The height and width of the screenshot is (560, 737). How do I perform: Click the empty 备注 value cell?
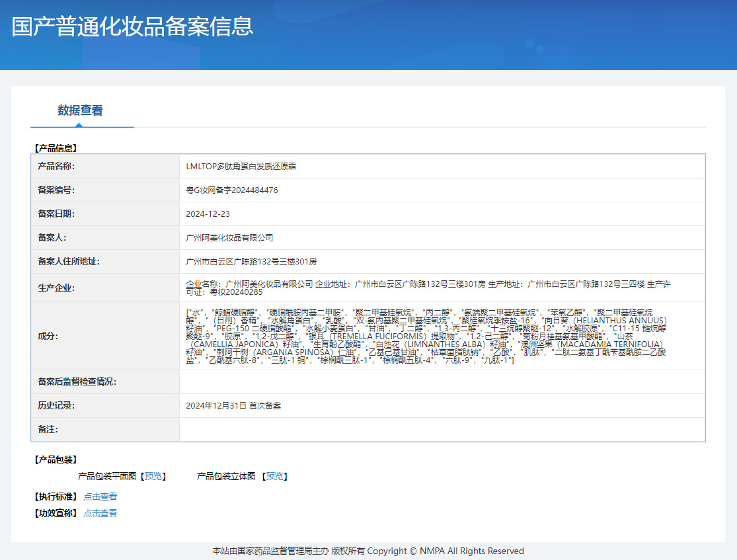coord(442,429)
